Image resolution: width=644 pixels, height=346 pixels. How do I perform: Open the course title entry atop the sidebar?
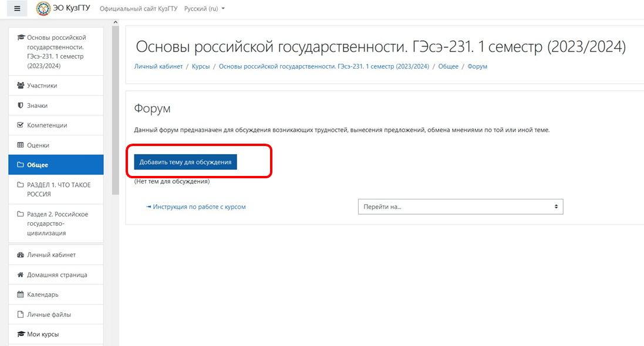[56, 51]
